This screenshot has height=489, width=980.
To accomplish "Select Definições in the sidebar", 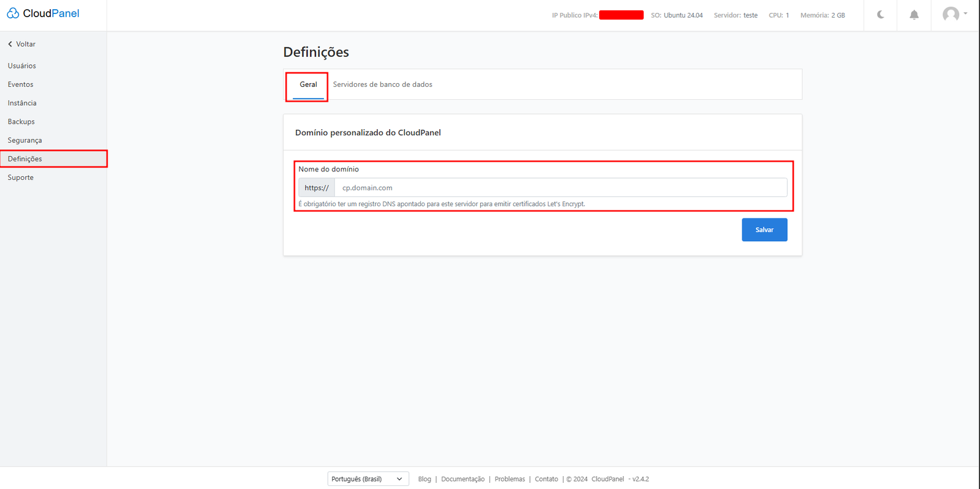I will point(25,159).
